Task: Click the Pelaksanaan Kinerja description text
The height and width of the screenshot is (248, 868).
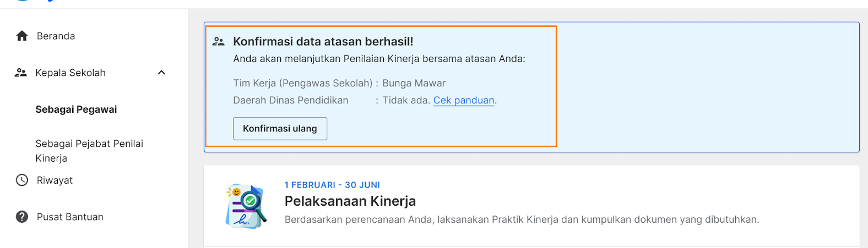Action: click(x=522, y=219)
